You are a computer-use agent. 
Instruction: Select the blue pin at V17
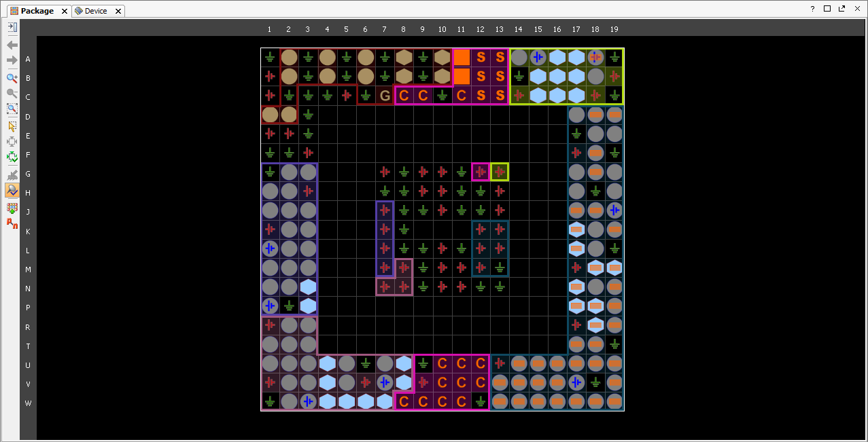click(x=576, y=382)
